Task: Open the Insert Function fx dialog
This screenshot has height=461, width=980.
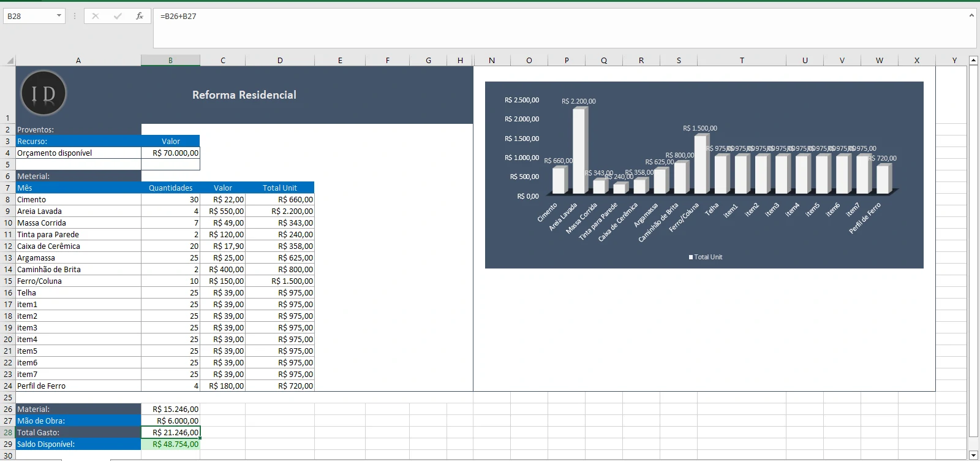Action: (x=140, y=16)
